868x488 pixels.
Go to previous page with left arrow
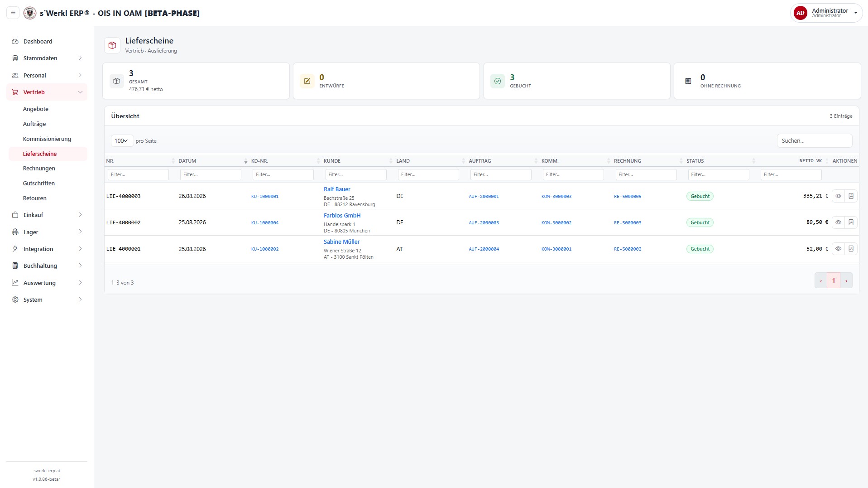click(821, 280)
